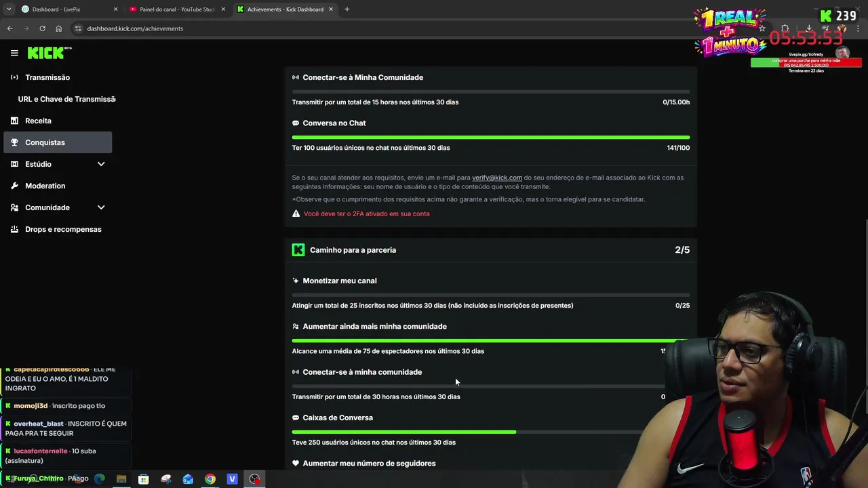Click the heart icon beside Aumentar meu número de seguidores
The height and width of the screenshot is (488, 868).
point(296,464)
